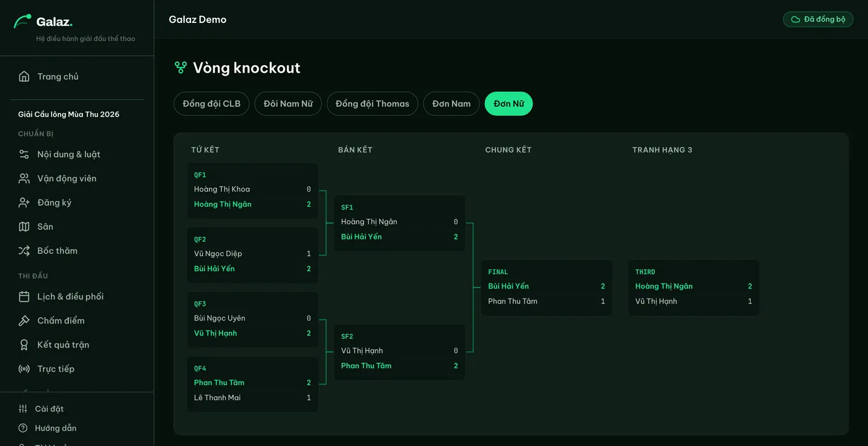The width and height of the screenshot is (868, 446).
Task: Select Lê Thanh Mai in QF4
Action: (x=217, y=398)
